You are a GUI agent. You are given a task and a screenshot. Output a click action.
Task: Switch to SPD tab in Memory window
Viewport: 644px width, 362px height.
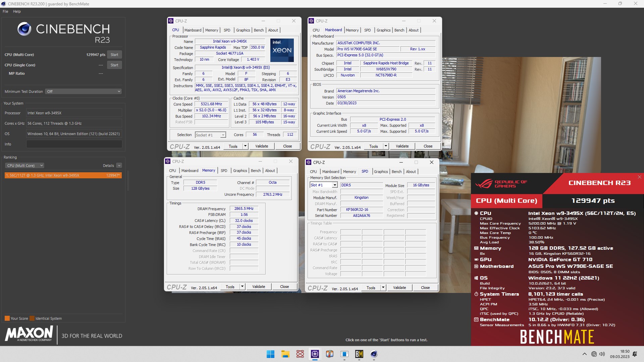[224, 171]
